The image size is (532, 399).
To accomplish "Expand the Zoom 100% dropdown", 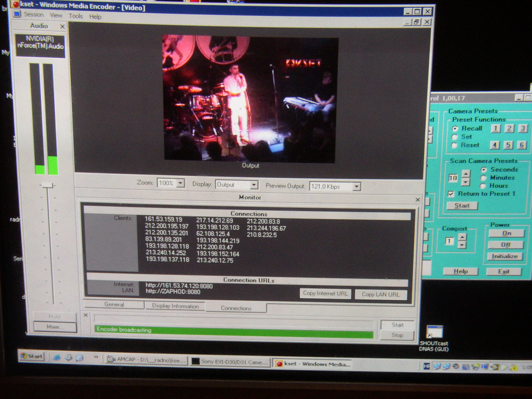I will click(x=181, y=183).
